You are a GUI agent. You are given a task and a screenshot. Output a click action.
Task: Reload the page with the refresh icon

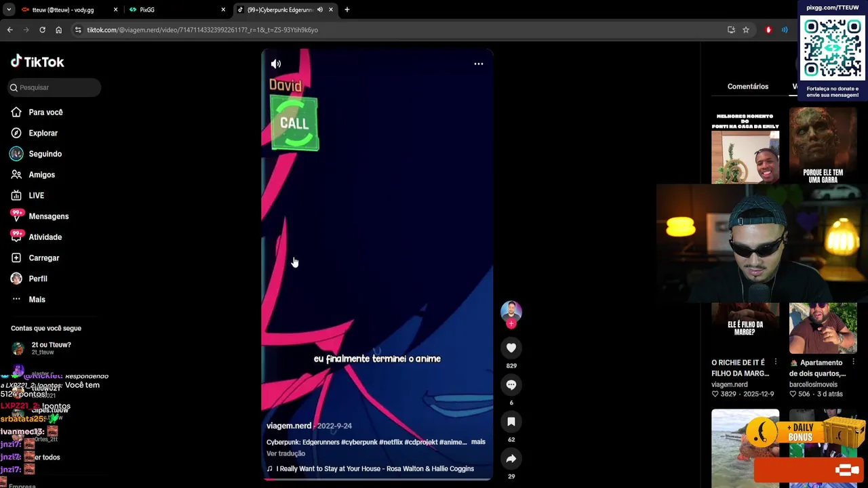(42, 30)
